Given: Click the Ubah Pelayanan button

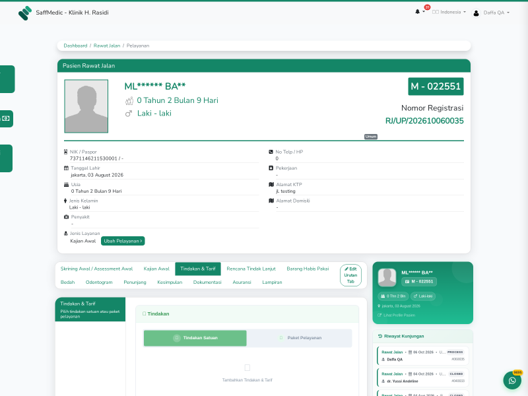Looking at the screenshot, I should pyautogui.click(x=123, y=241).
